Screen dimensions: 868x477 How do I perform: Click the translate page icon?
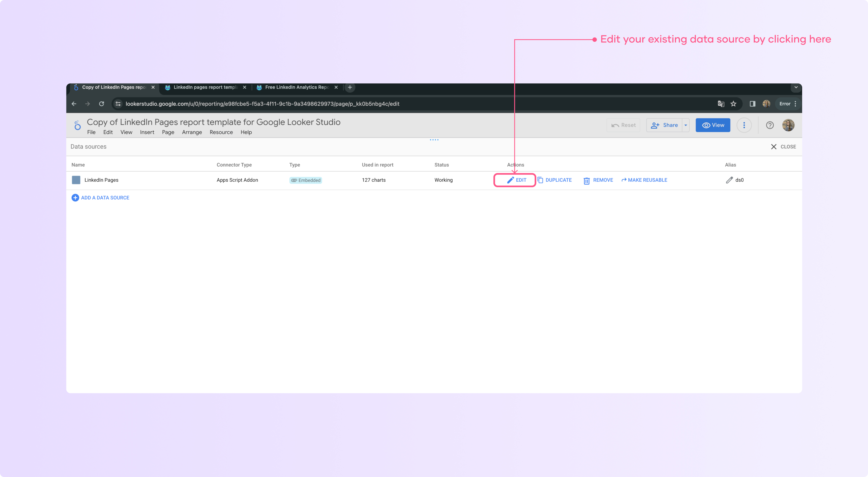pos(721,104)
